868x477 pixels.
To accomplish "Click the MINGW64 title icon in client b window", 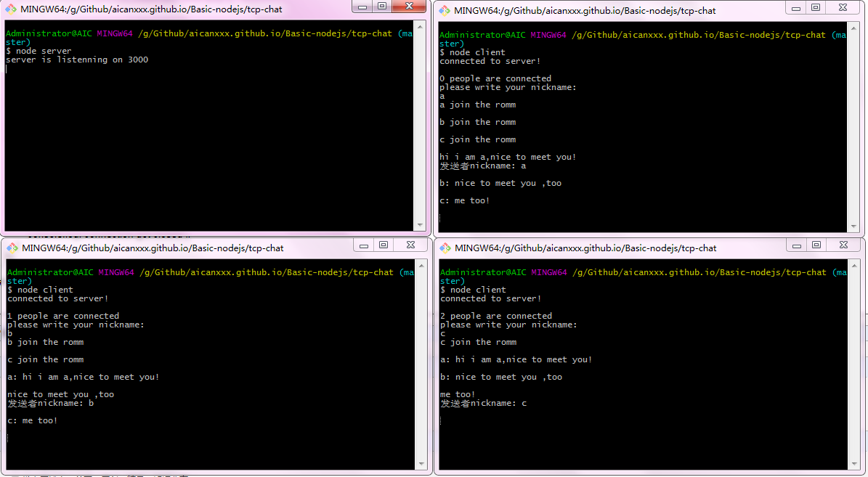I will coord(12,248).
